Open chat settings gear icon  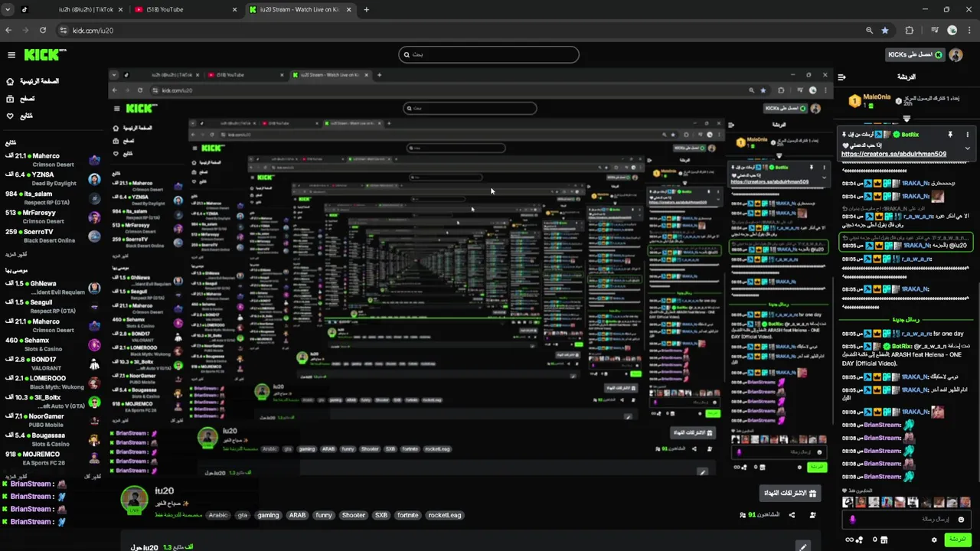pos(934,540)
